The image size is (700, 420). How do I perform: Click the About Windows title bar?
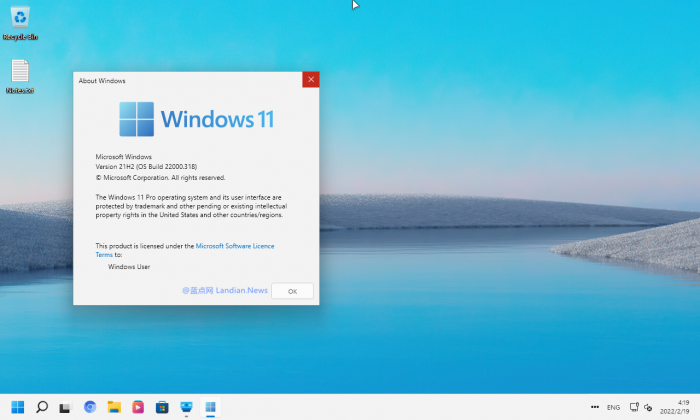180,80
